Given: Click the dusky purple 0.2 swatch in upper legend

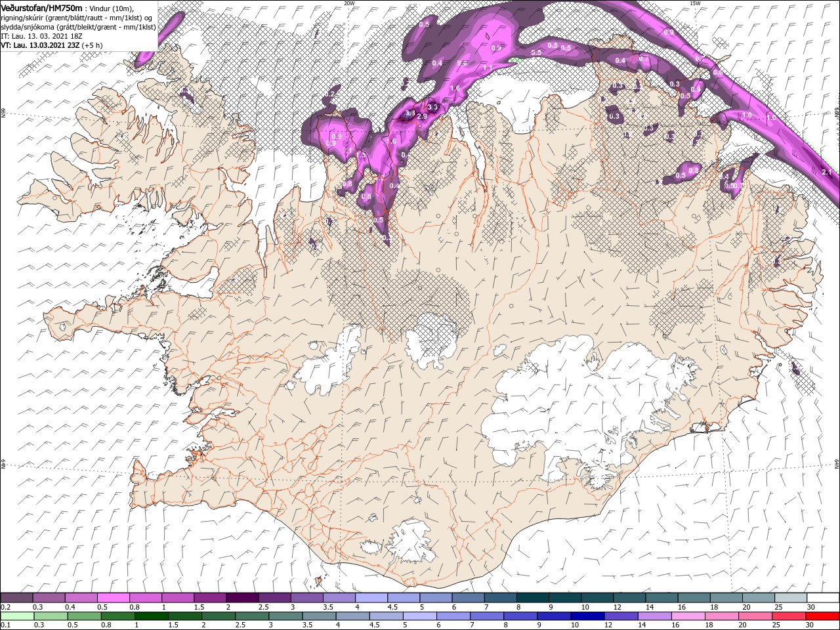Looking at the screenshot, I should 16,598.
